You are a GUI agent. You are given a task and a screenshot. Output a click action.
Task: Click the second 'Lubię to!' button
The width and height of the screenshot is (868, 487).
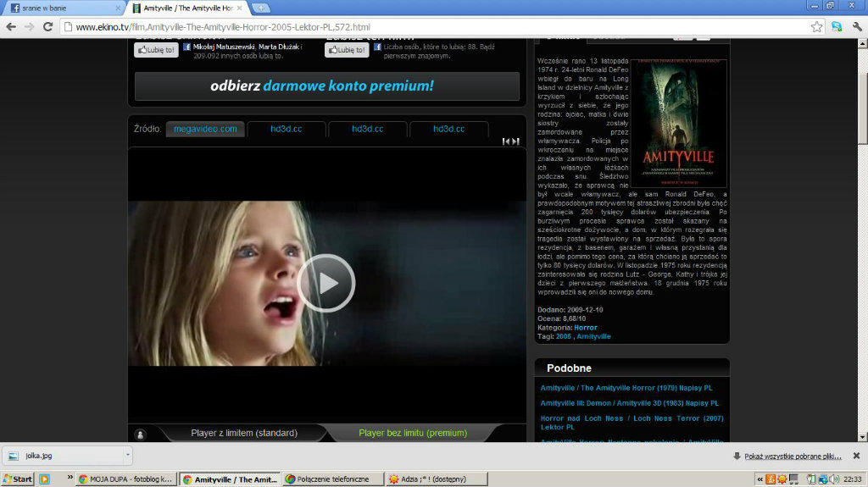[x=347, y=50]
